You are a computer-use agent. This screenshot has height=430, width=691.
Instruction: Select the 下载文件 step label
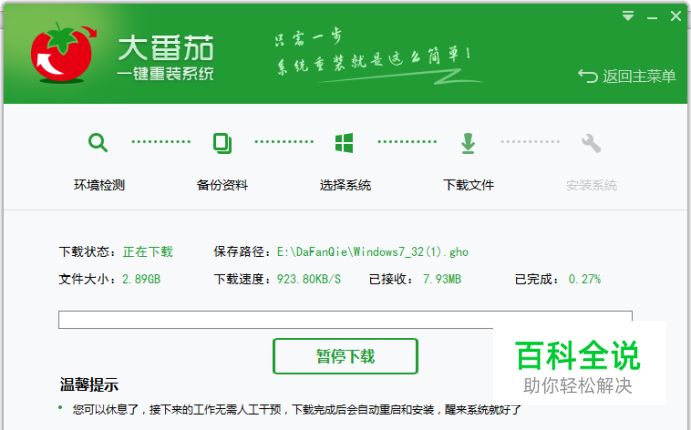(468, 185)
